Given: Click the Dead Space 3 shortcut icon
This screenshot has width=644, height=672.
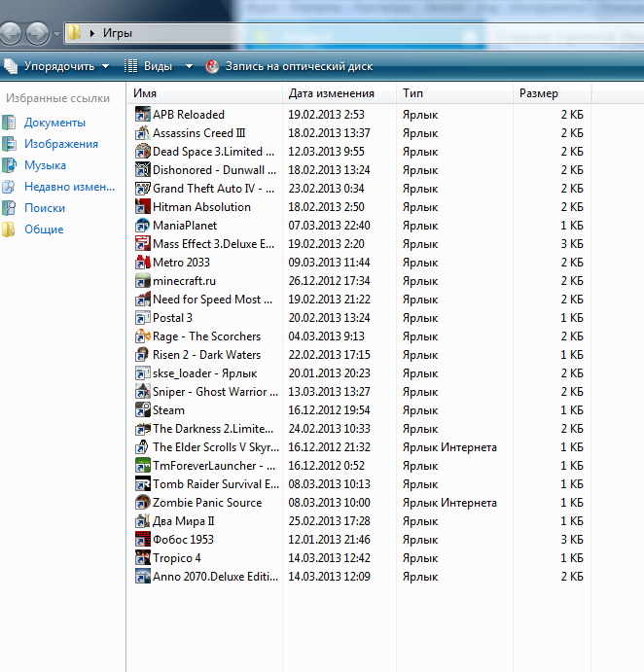Looking at the screenshot, I should click(142, 152).
